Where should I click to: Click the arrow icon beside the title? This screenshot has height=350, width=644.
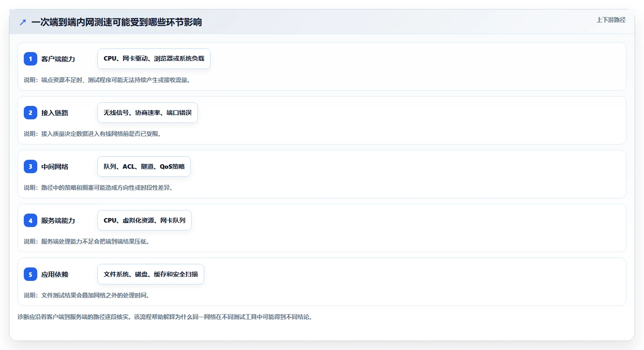(23, 22)
